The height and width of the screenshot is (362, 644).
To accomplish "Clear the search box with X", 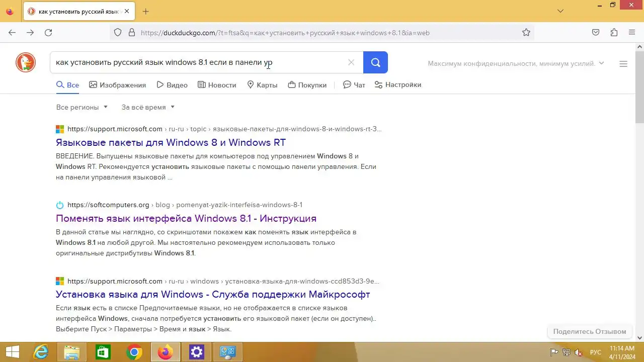I will (x=351, y=62).
